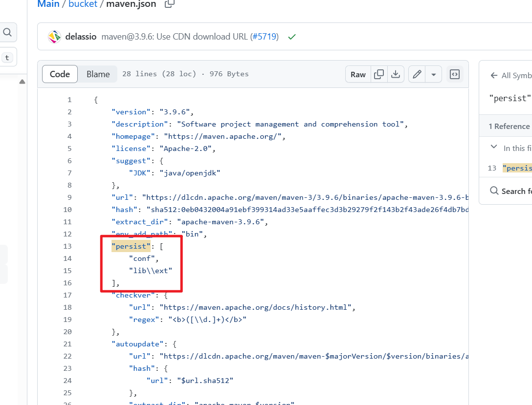Collapse the 'In this file' references chevron

(x=494, y=147)
